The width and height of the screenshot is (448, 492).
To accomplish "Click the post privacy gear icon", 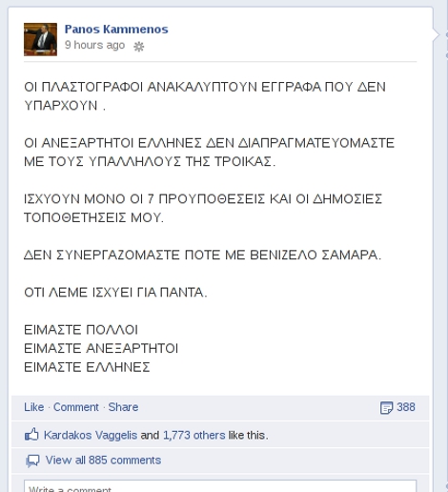I will (138, 47).
